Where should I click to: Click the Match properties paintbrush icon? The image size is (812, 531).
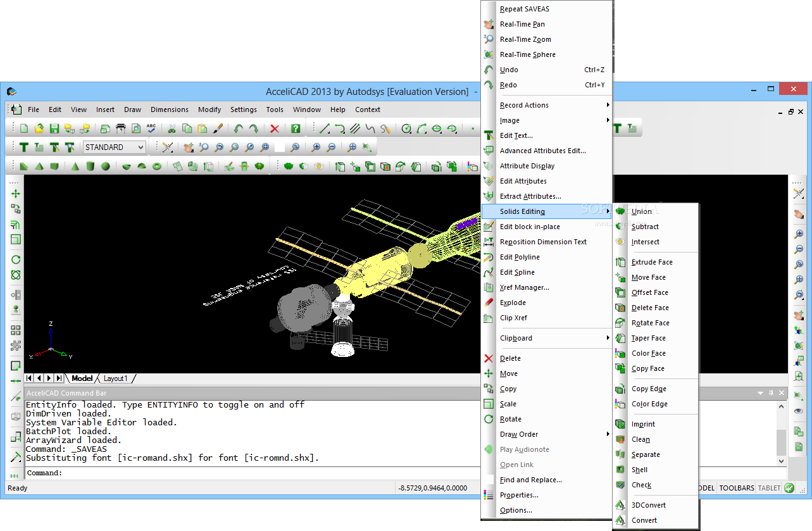(218, 128)
